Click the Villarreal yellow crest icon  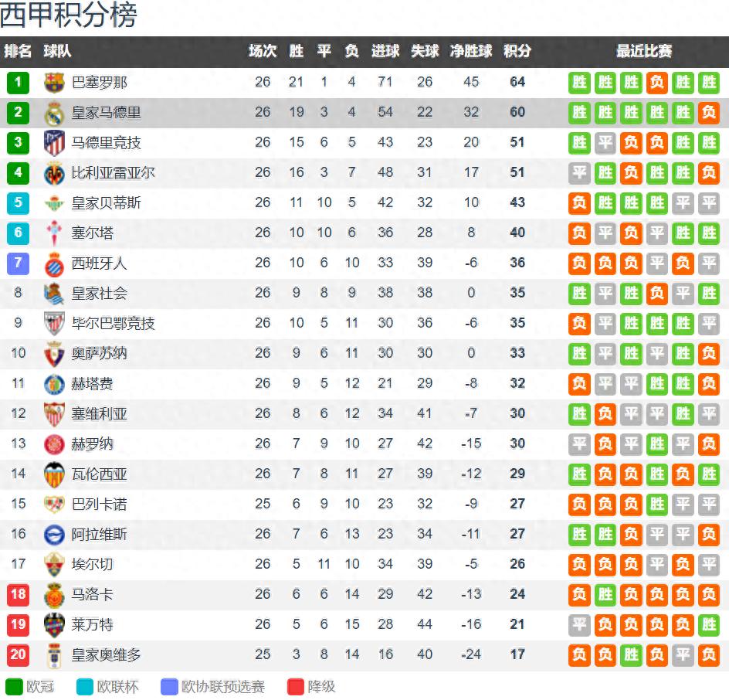coord(54,173)
